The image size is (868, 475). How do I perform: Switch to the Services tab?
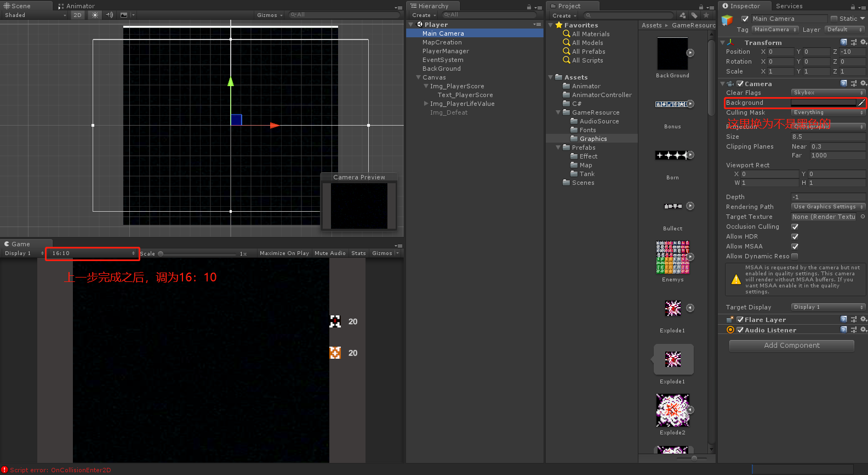click(789, 6)
